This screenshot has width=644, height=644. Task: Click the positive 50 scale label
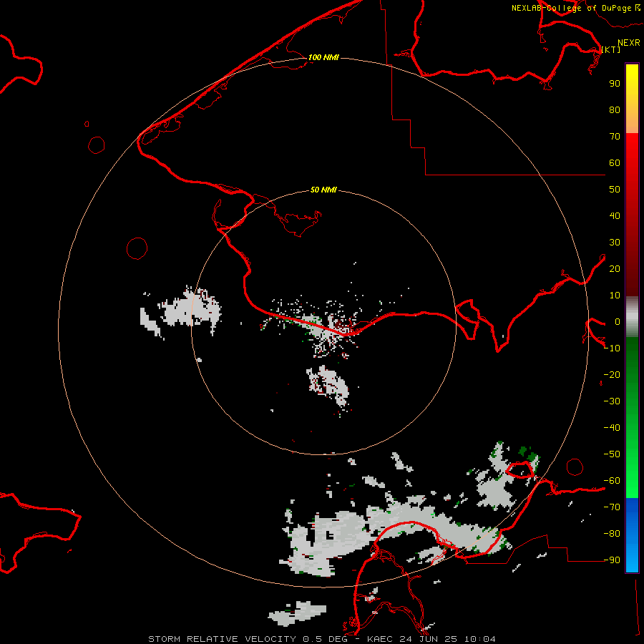(x=615, y=190)
